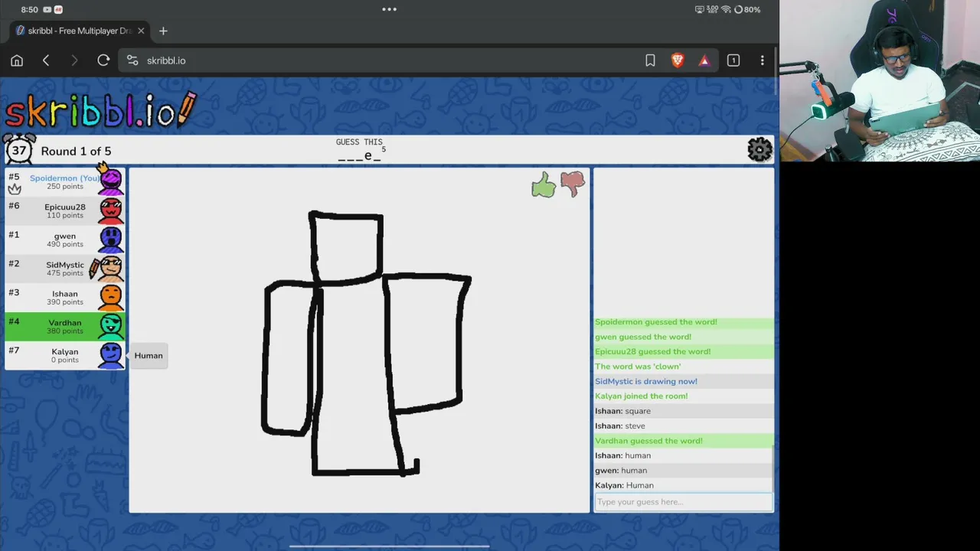This screenshot has height=551, width=980.
Task: Click the battery 80% indicator
Action: click(x=747, y=9)
